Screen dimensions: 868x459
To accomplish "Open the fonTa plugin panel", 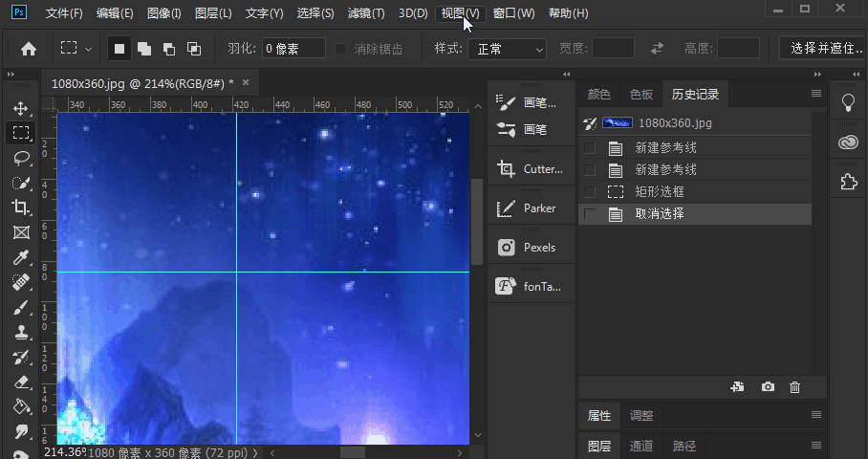I will 531,286.
